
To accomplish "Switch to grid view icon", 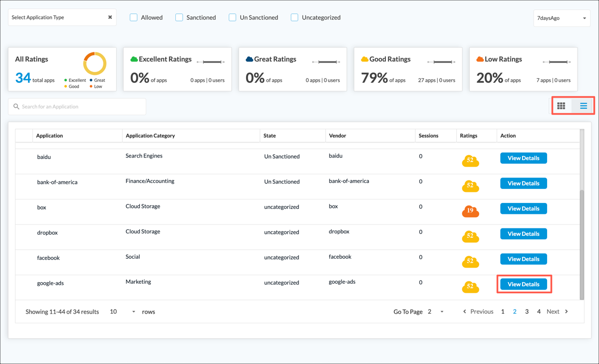I will [x=561, y=106].
